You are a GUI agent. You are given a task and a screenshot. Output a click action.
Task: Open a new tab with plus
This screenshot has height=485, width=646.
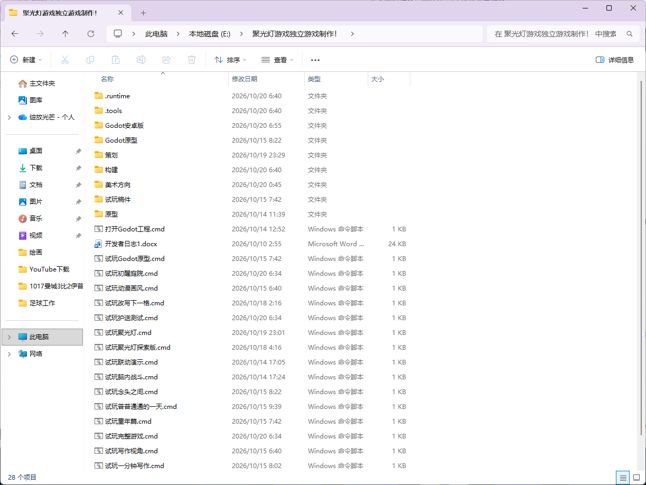pos(143,13)
